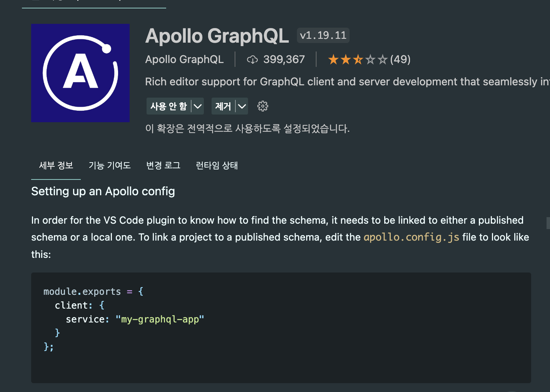
Task: Expand the 사용 안 함 dropdown arrow
Action: click(x=198, y=106)
